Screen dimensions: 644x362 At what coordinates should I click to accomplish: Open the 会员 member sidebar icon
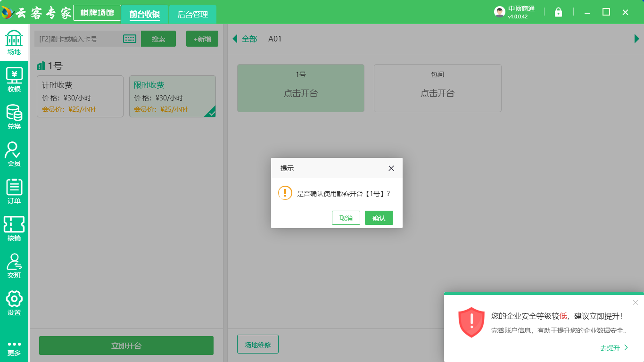pos(14,154)
